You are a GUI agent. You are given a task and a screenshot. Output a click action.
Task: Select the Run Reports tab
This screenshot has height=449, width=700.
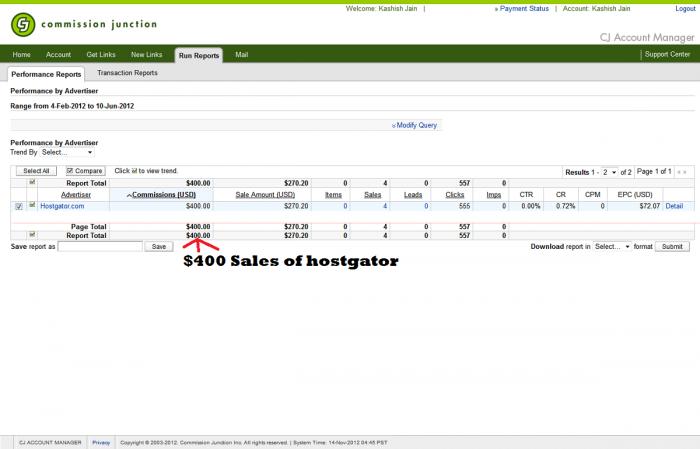(199, 55)
